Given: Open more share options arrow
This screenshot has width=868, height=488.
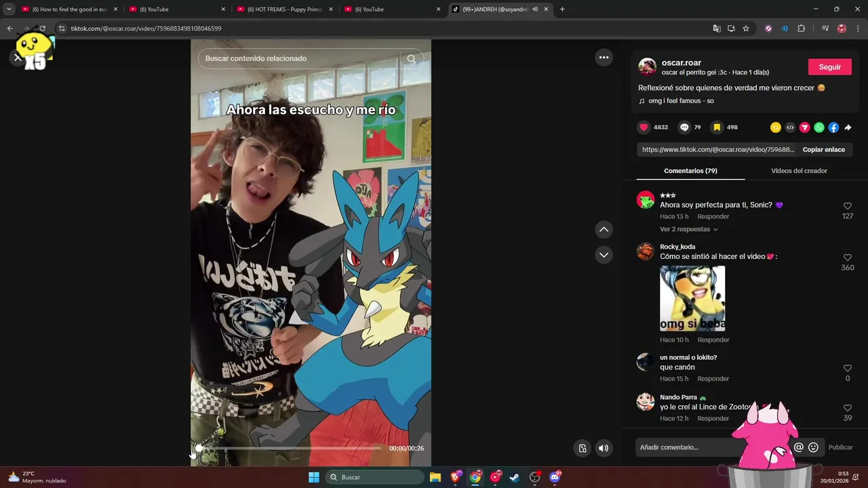Looking at the screenshot, I should [848, 127].
